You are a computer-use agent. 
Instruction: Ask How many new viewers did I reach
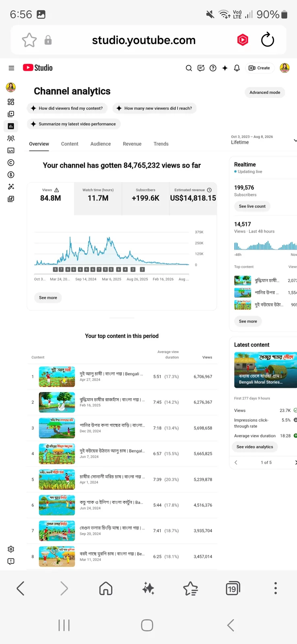point(155,108)
